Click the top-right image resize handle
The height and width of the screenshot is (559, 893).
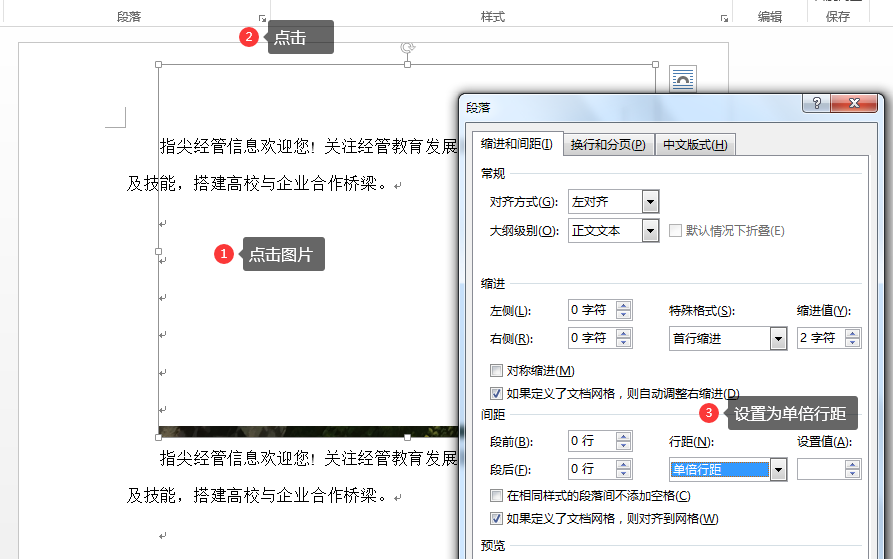(x=656, y=65)
